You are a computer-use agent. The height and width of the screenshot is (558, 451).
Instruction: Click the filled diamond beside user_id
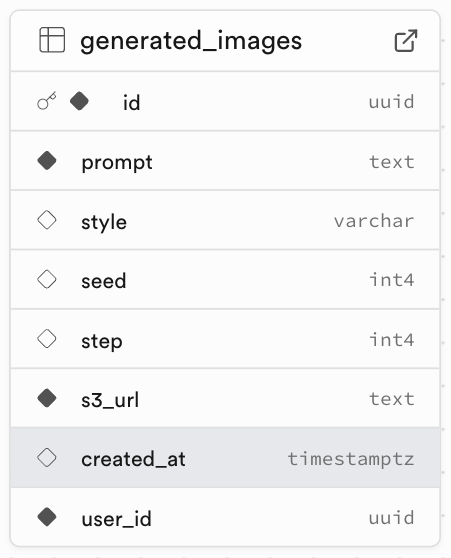point(47,517)
